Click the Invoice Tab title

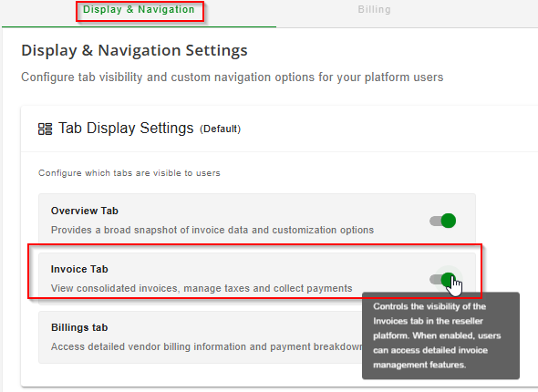(x=79, y=269)
